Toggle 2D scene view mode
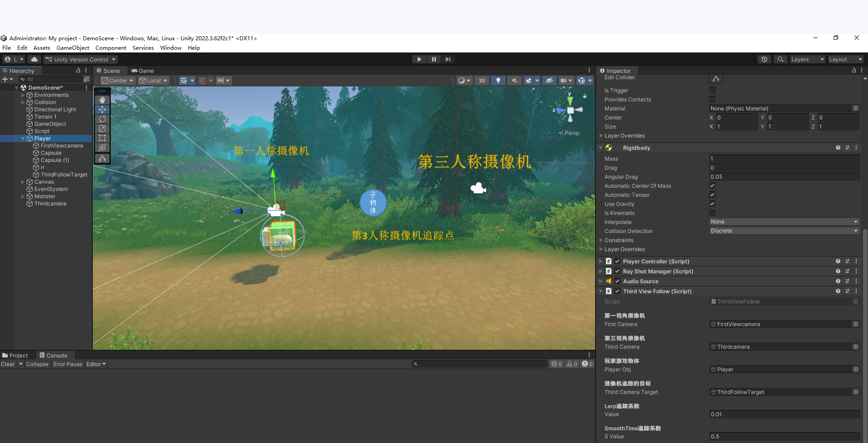Image resolution: width=868 pixels, height=443 pixels. (x=482, y=81)
